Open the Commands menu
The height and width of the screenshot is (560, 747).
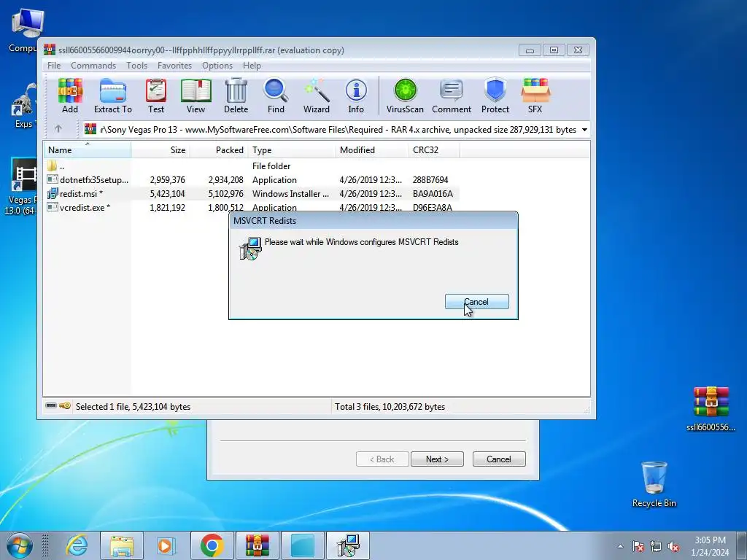93,65
